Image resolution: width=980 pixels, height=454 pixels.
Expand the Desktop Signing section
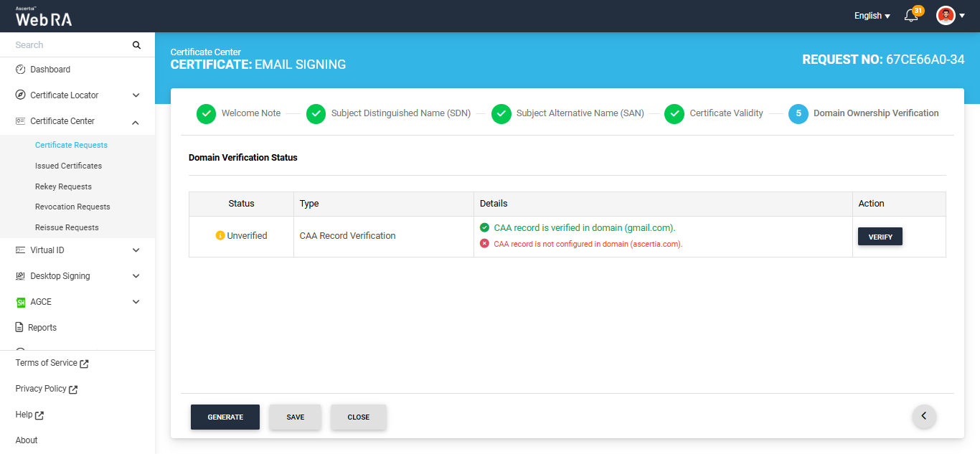(136, 276)
